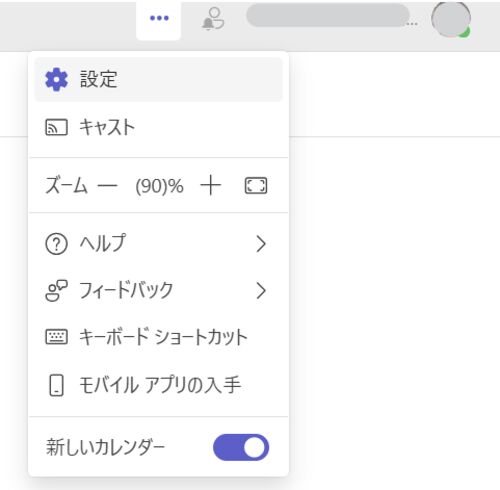Click the 設定 gear icon
500x490 pixels.
point(57,79)
